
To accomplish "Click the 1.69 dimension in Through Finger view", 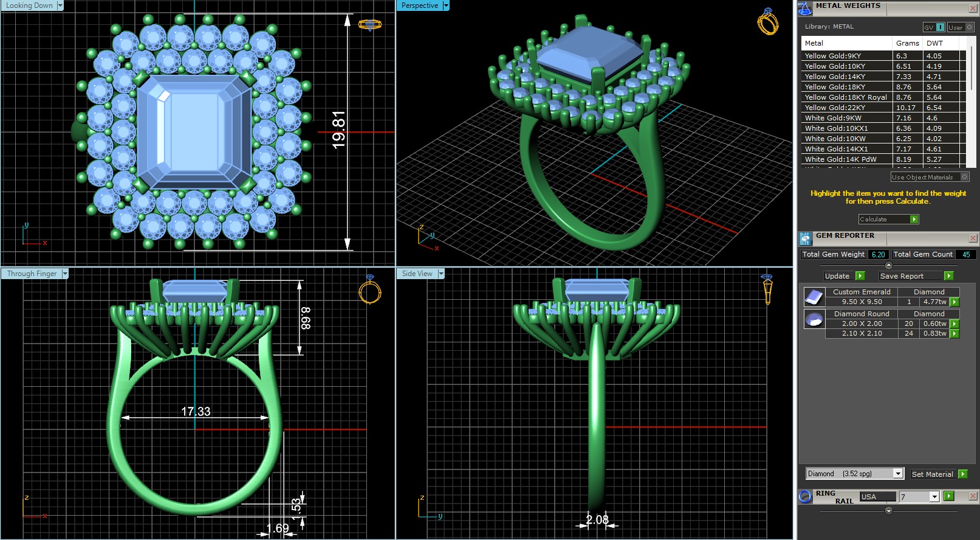I will click(278, 528).
